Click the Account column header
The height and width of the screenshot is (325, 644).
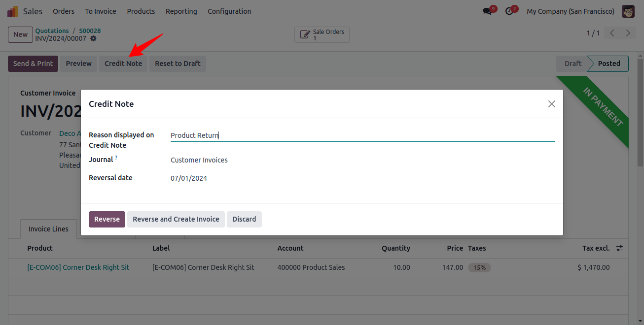point(290,248)
